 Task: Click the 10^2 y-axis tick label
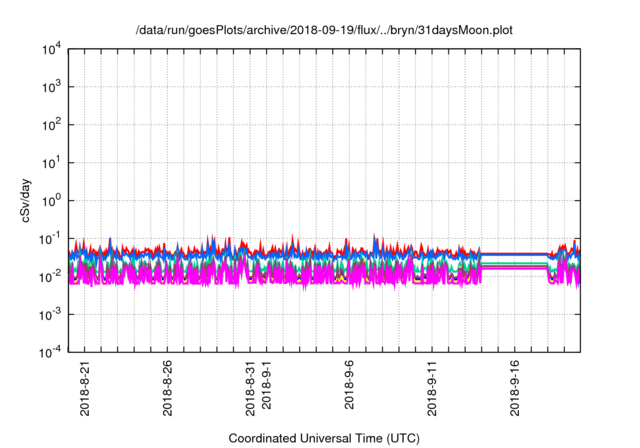[52, 125]
